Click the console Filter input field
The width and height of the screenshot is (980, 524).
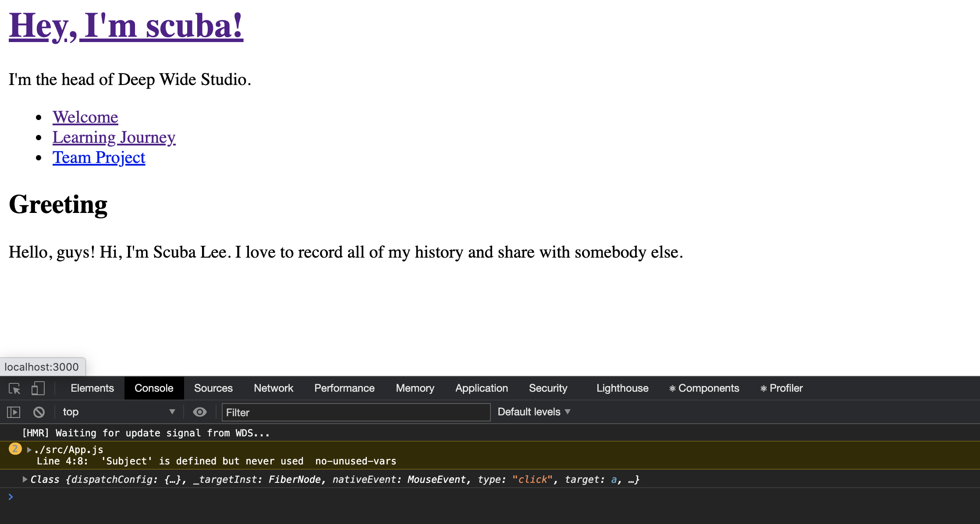coord(356,412)
